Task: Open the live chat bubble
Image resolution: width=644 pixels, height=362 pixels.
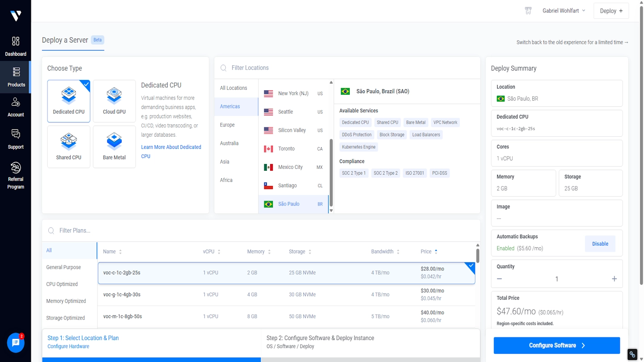Action: [x=16, y=343]
